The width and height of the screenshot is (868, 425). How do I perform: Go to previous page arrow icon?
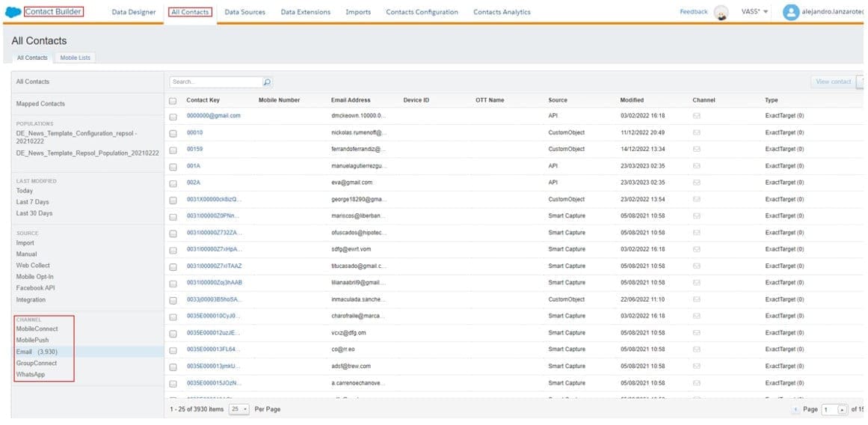pyautogui.click(x=795, y=410)
